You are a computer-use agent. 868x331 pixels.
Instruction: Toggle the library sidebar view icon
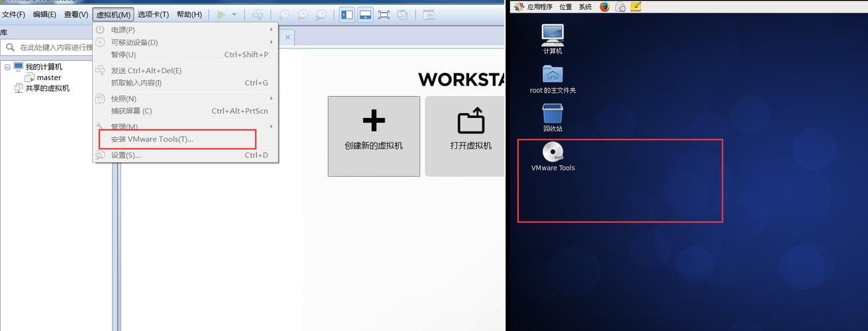point(347,15)
